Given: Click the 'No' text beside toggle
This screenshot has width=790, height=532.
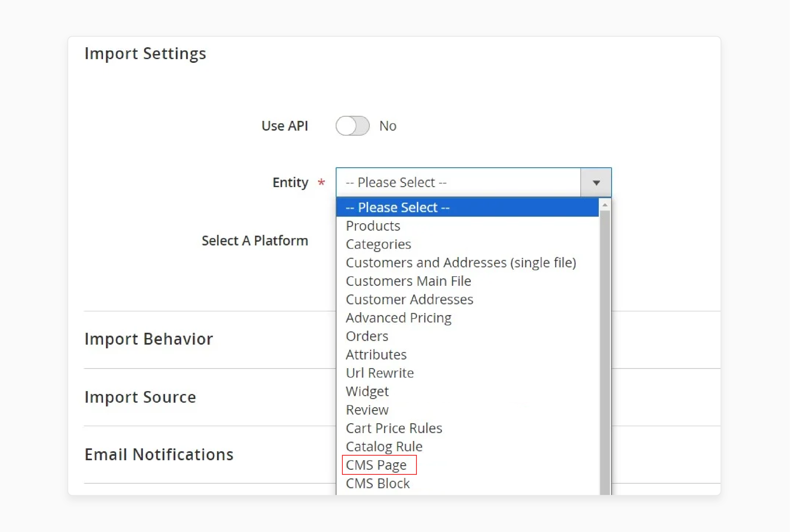Looking at the screenshot, I should point(388,126).
